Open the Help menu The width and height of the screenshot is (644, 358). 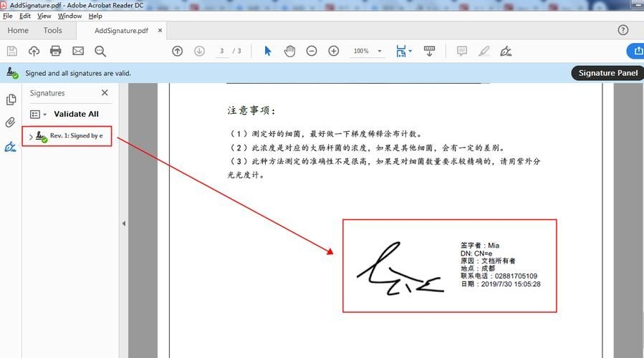(x=95, y=16)
